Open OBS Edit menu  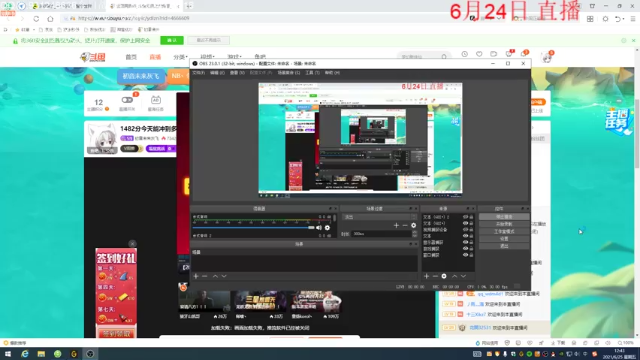coord(217,73)
